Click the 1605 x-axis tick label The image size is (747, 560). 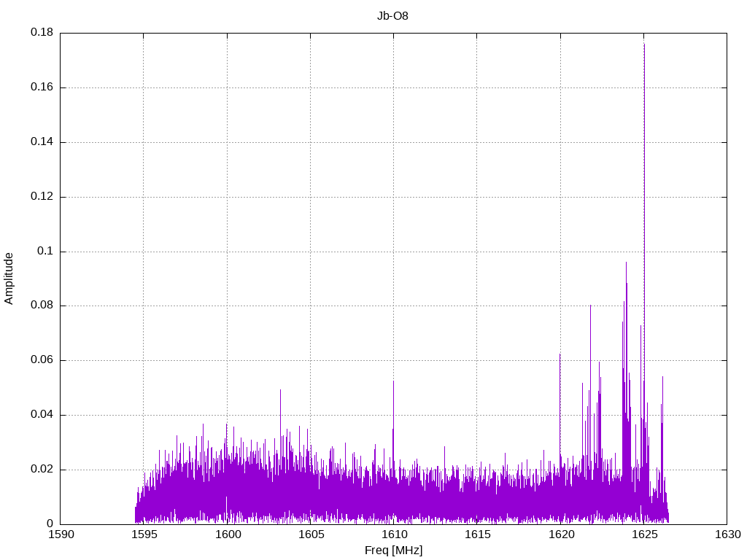pyautogui.click(x=311, y=534)
